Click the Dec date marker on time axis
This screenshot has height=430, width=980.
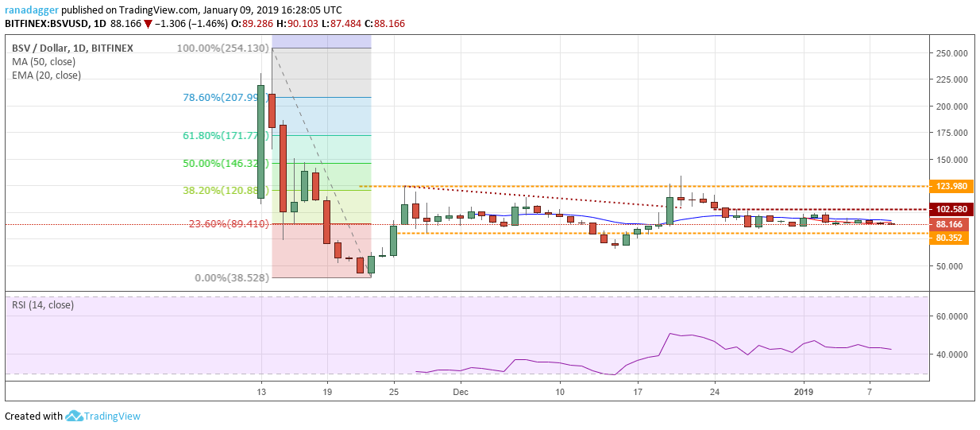pos(461,392)
